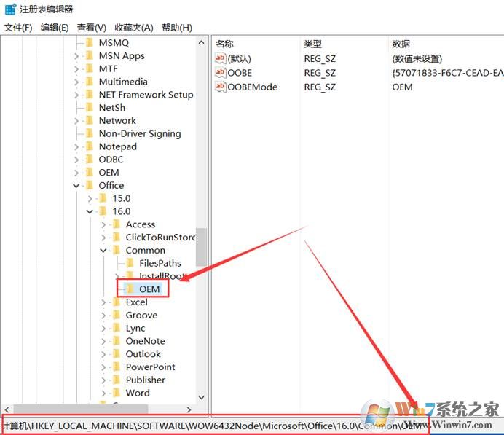Image resolution: width=504 pixels, height=435 pixels.
Task: Select the OOBE value name
Action: (x=240, y=73)
